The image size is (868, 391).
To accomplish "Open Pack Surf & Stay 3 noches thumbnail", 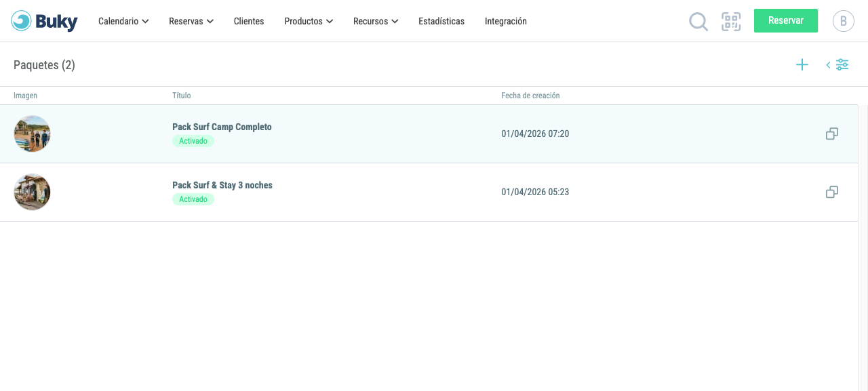I will click(32, 192).
